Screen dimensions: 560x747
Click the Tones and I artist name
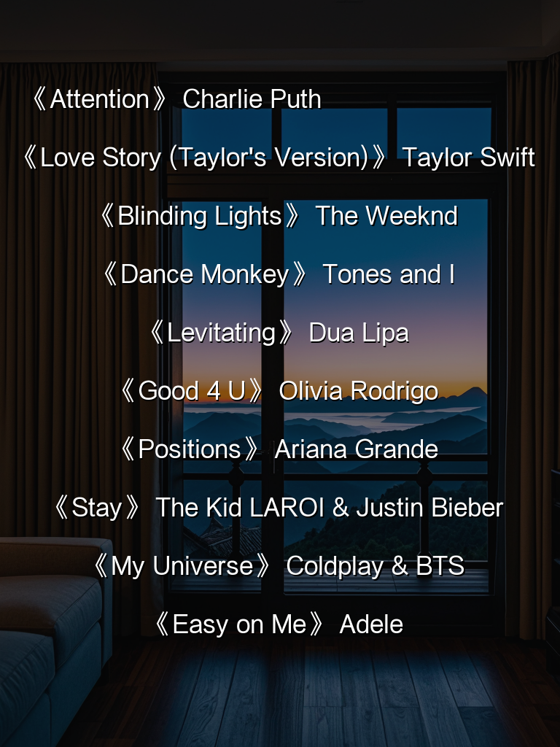pyautogui.click(x=389, y=275)
